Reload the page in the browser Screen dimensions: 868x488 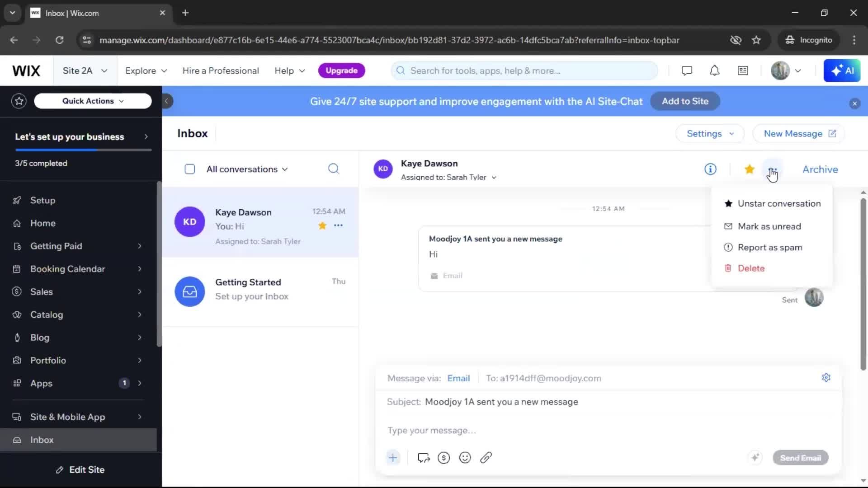pos(59,40)
